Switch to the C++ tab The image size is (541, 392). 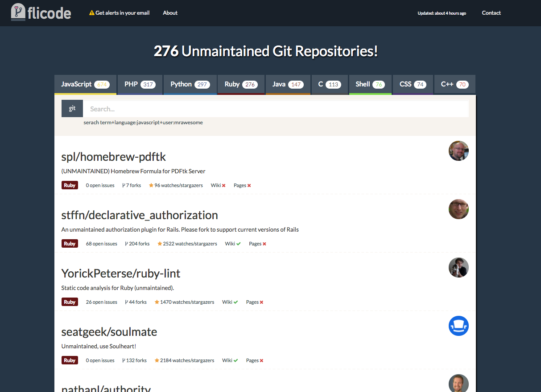(x=454, y=84)
